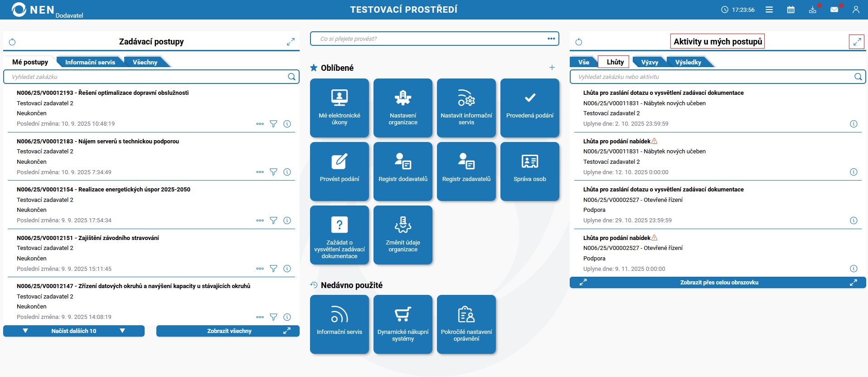The height and width of the screenshot is (377, 868).
Task: Open Registr zadavatelů tile
Action: [466, 171]
